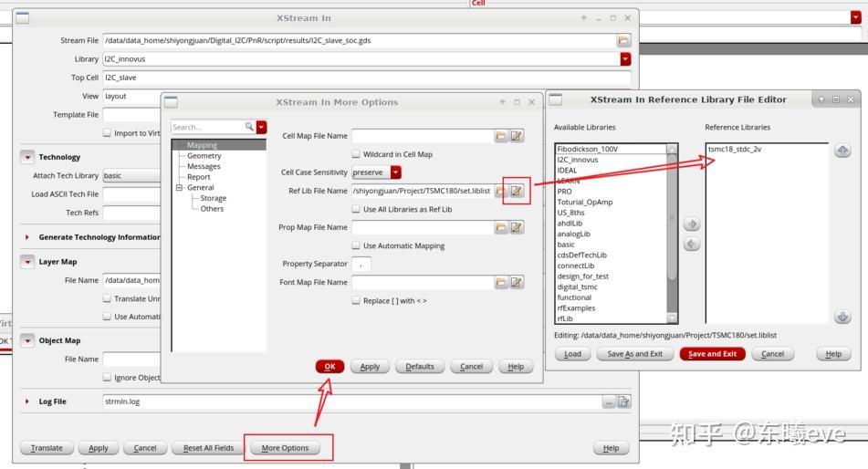The width and height of the screenshot is (868, 469).
Task: Click OK in More Options dialog
Action: click(329, 367)
